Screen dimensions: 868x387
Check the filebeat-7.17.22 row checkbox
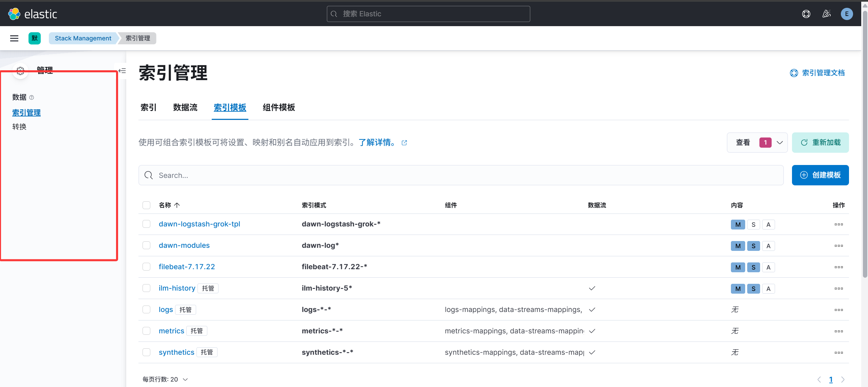[146, 267]
